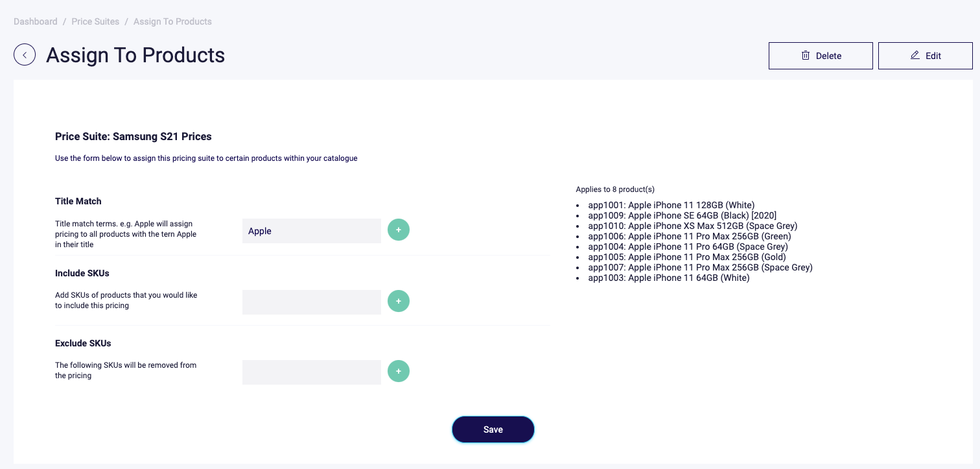The image size is (980, 469).
Task: Focus the Exclude SKUs input field
Action: click(x=312, y=372)
